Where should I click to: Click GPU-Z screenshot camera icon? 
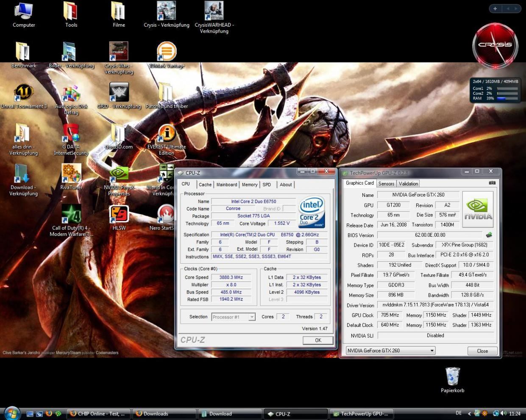492,183
